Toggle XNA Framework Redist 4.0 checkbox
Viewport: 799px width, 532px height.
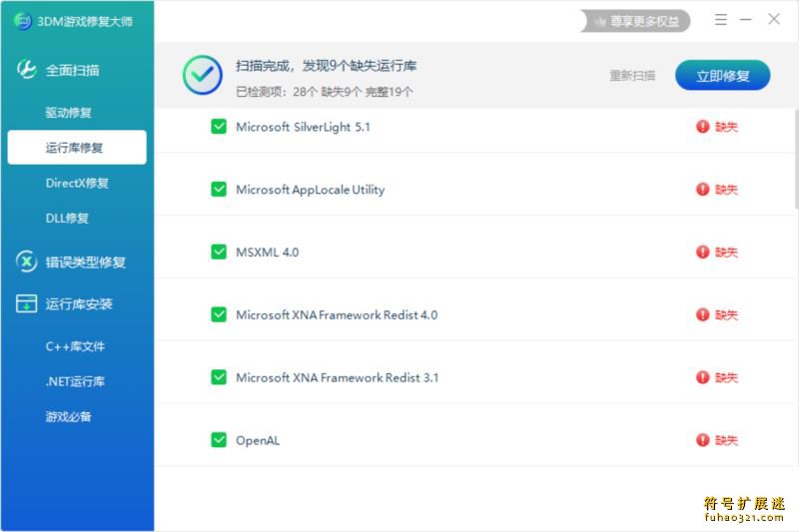pos(219,314)
